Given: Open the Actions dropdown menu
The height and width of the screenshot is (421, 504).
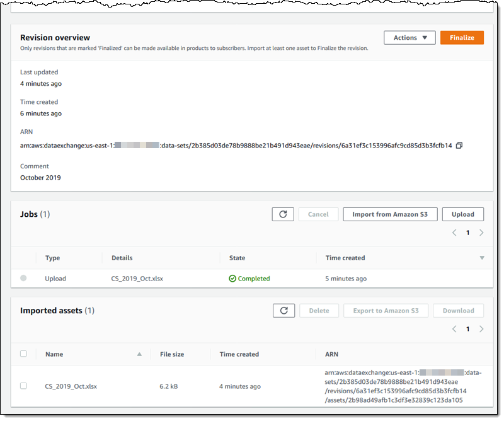Looking at the screenshot, I should (409, 38).
